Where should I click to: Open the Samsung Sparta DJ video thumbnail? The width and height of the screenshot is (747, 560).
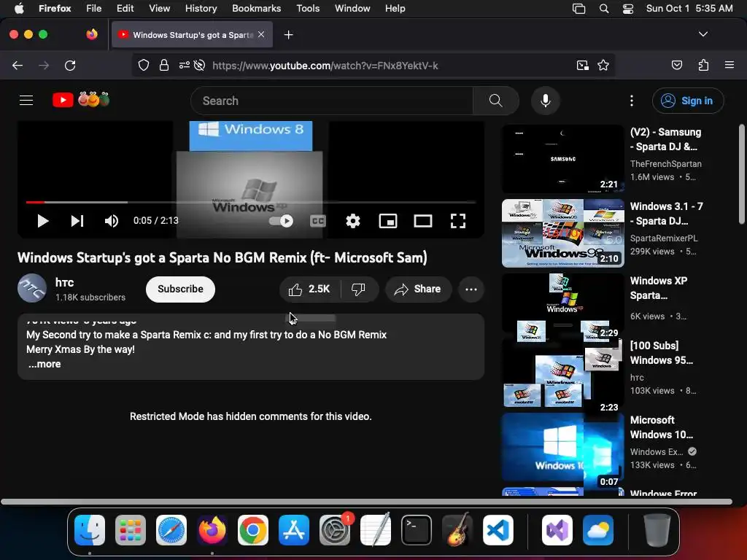[562, 159]
